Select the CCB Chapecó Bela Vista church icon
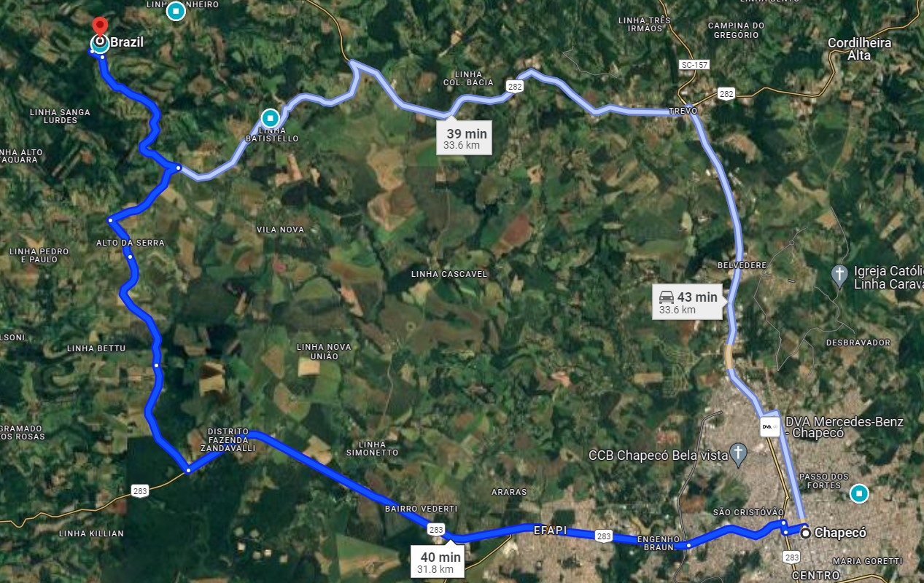Viewport: 924px width, 583px height. [x=738, y=455]
